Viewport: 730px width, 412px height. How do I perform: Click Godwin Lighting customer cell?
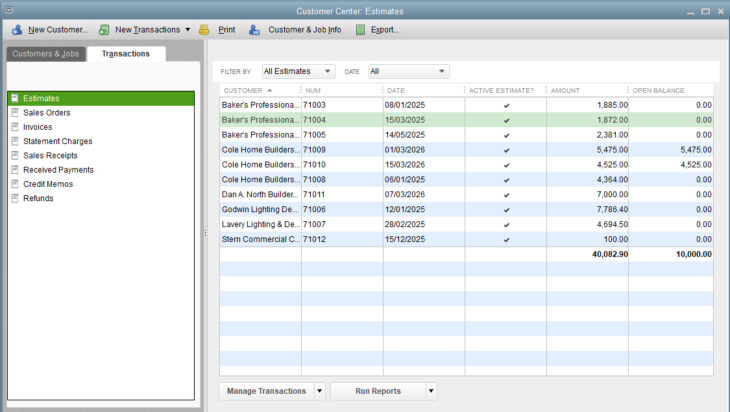pyautogui.click(x=260, y=209)
